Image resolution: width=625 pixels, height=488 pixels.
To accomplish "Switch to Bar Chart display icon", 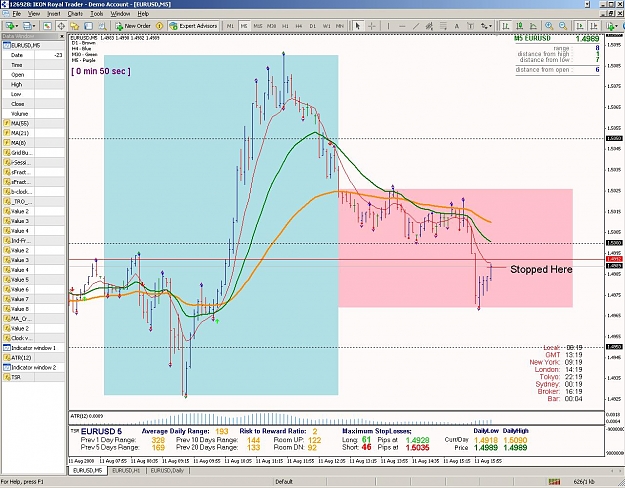I will pyautogui.click(x=506, y=26).
